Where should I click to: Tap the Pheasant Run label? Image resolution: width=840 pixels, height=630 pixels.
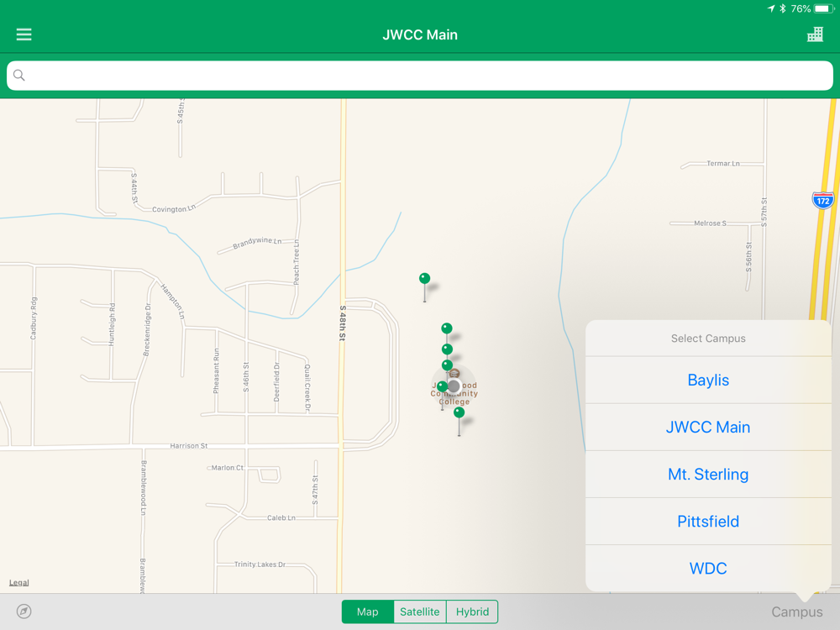pyautogui.click(x=217, y=370)
